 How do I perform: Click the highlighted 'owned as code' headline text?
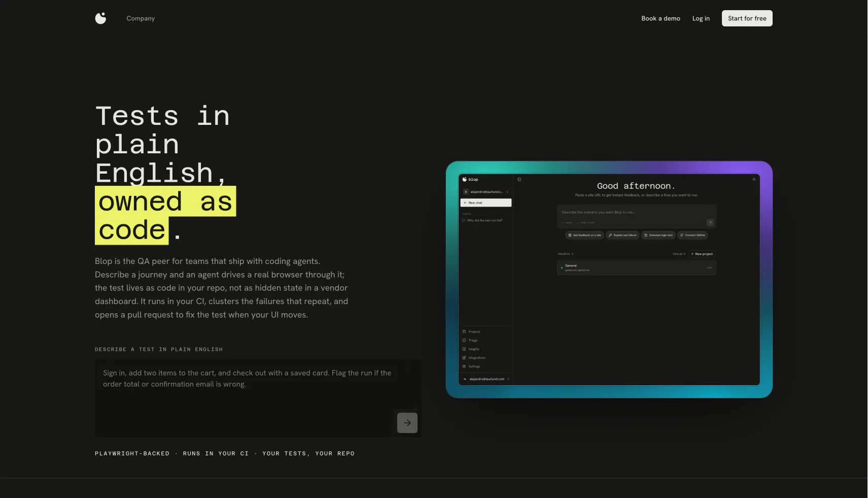pyautogui.click(x=165, y=215)
